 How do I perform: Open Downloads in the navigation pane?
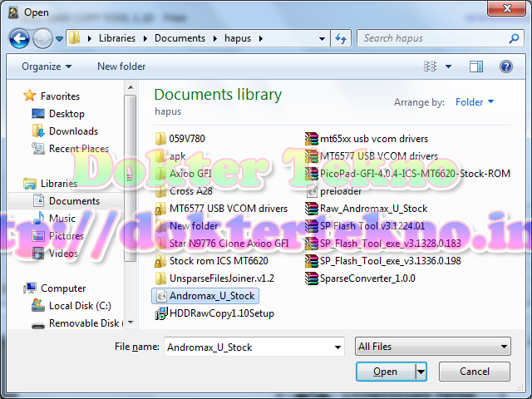click(65, 131)
